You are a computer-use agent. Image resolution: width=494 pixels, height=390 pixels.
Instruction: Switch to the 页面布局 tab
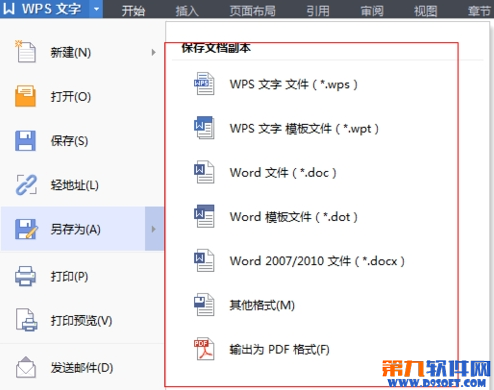point(253,11)
